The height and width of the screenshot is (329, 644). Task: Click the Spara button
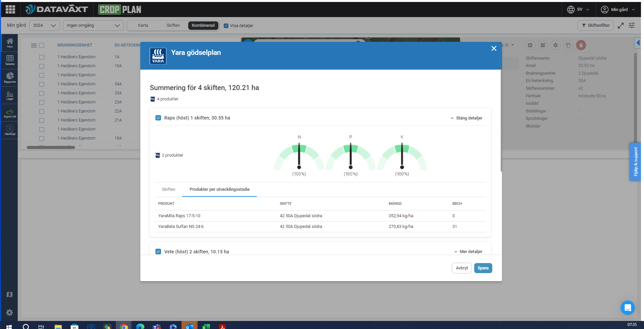tap(483, 268)
